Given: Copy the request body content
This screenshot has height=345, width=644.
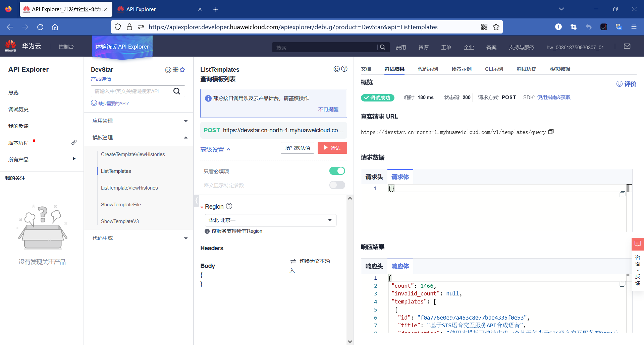Looking at the screenshot, I should click(x=622, y=194).
